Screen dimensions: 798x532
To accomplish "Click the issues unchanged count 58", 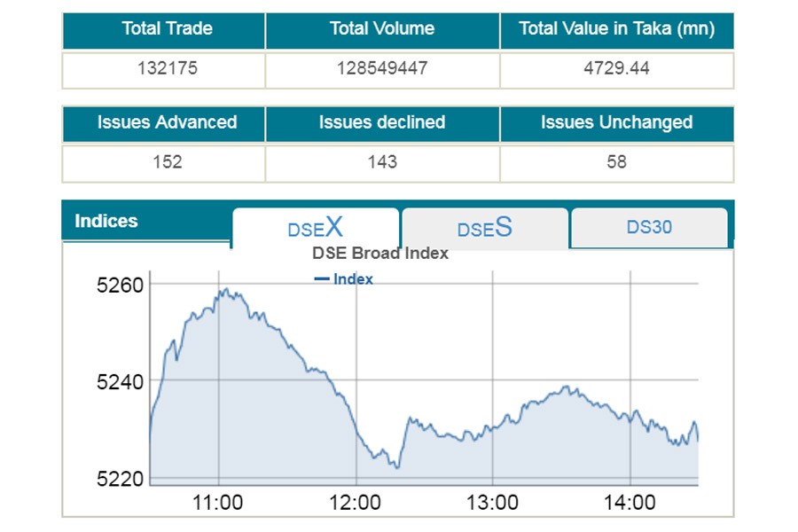I will (616, 162).
